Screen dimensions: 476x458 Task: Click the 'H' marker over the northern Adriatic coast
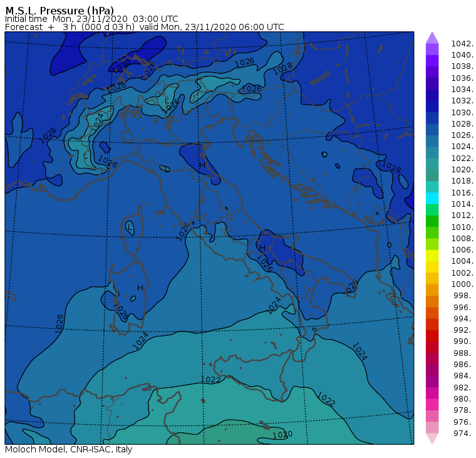click(202, 165)
